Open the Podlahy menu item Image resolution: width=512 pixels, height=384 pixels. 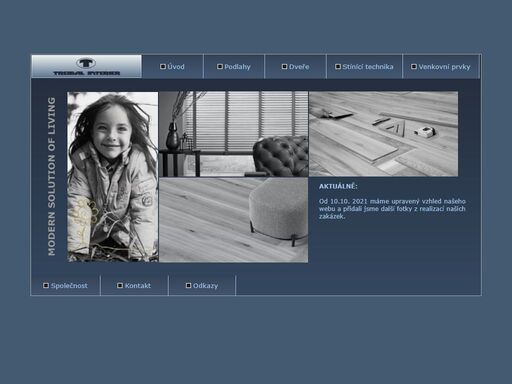(x=237, y=67)
